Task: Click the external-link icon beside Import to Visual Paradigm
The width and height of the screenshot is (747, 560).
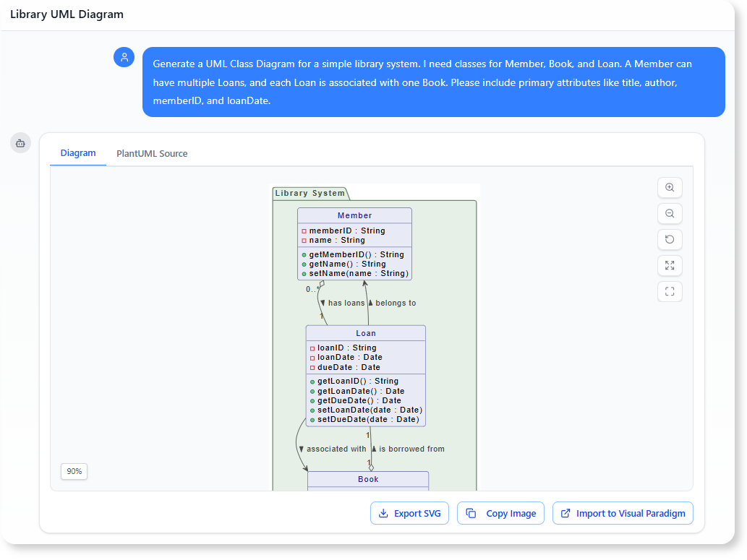Action: click(565, 513)
